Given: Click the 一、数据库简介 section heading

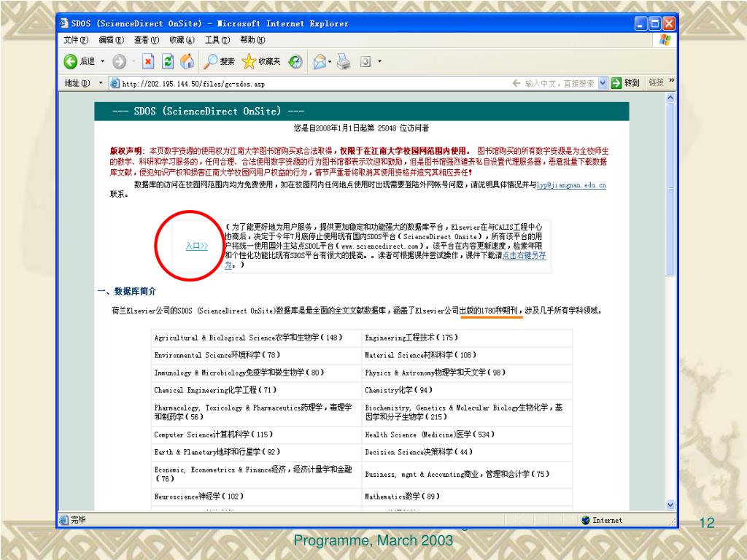Looking at the screenshot, I should (127, 291).
